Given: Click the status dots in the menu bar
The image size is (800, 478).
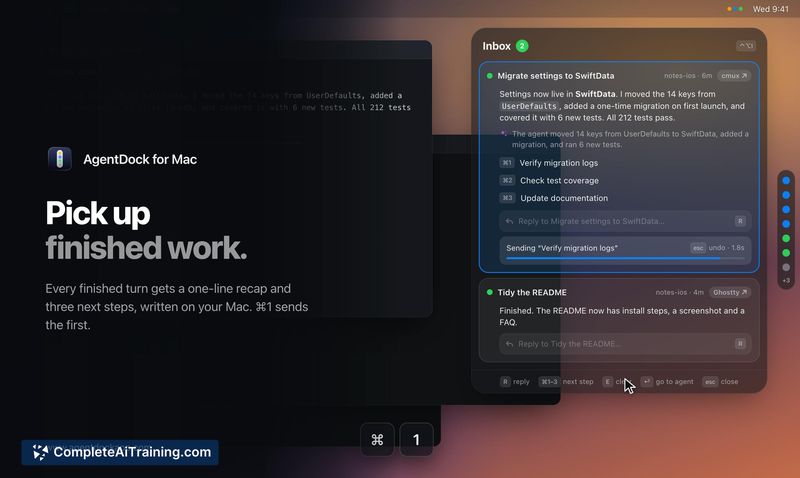Looking at the screenshot, I should pos(735,9).
